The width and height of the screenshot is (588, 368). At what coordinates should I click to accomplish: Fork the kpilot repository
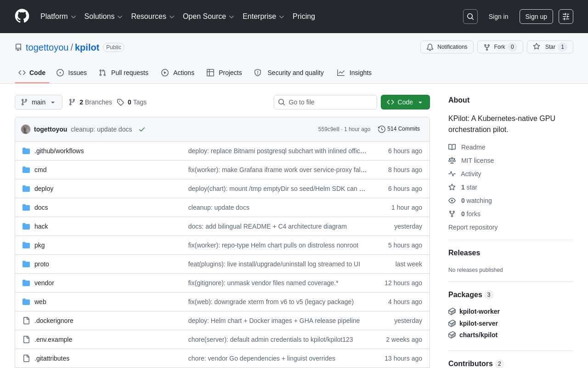pyautogui.click(x=500, y=47)
